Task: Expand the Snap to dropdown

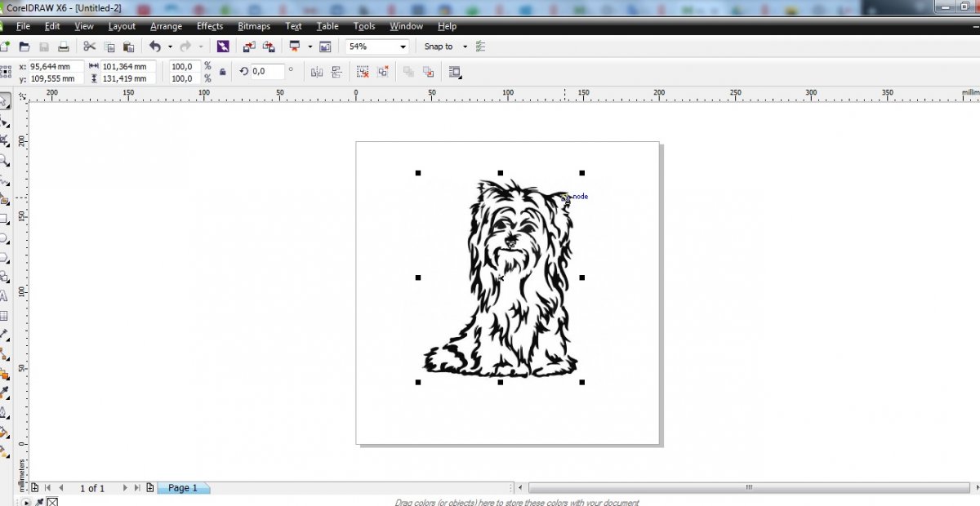Action: [x=465, y=47]
